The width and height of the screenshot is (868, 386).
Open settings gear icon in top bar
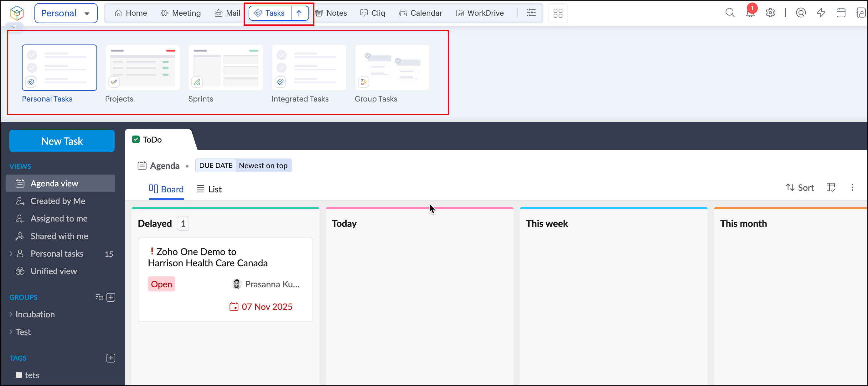770,13
